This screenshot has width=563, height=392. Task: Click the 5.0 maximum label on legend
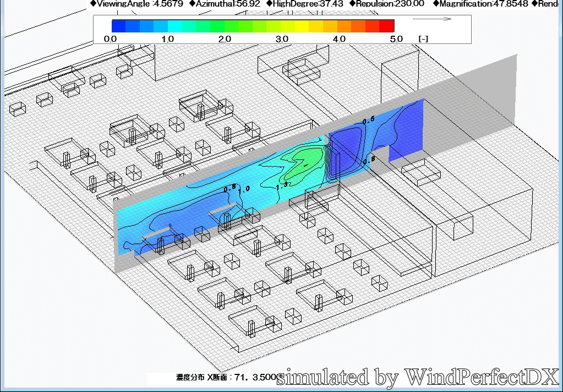pos(396,39)
